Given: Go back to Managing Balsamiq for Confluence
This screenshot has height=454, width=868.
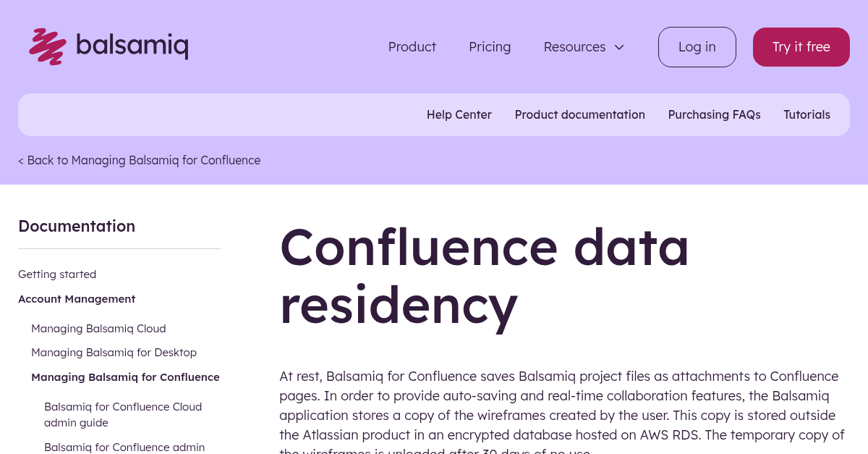Looking at the screenshot, I should 140,160.
